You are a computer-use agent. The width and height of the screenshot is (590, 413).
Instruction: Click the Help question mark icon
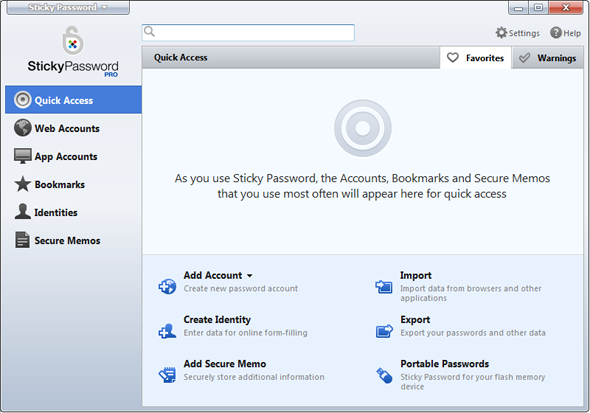[556, 33]
